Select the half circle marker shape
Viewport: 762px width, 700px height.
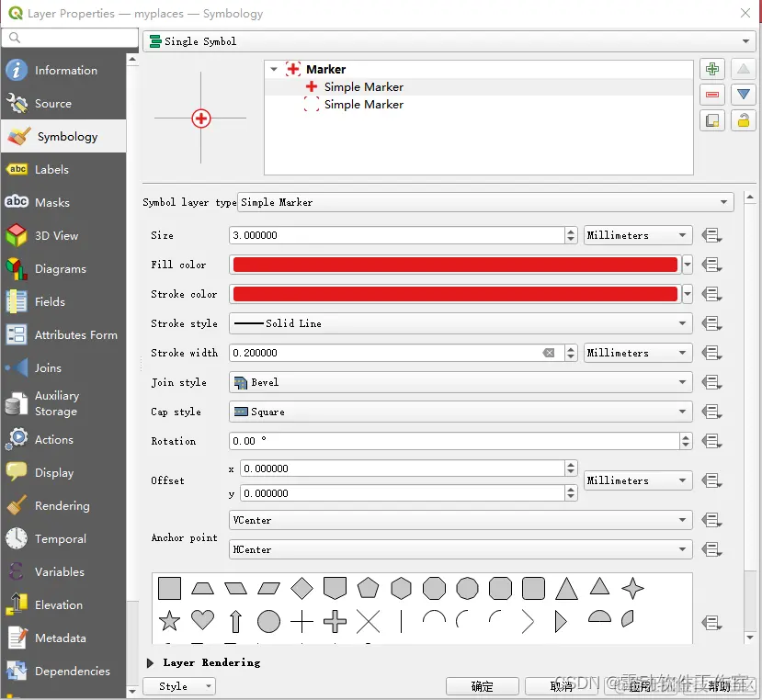[599, 617]
